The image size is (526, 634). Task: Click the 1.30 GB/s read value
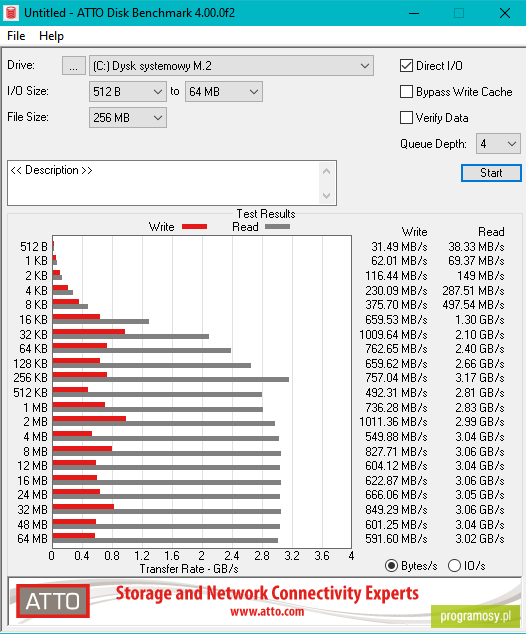pos(480,320)
